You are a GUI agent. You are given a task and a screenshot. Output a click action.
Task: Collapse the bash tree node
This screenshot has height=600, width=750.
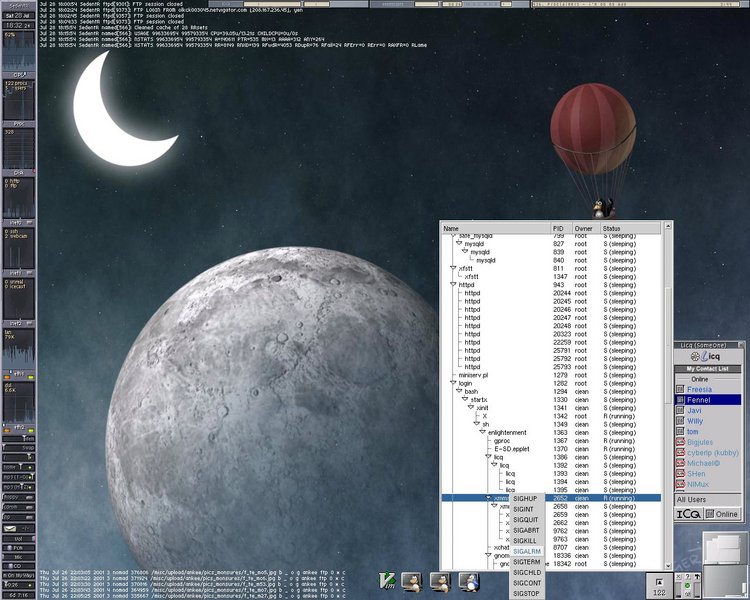click(x=459, y=391)
